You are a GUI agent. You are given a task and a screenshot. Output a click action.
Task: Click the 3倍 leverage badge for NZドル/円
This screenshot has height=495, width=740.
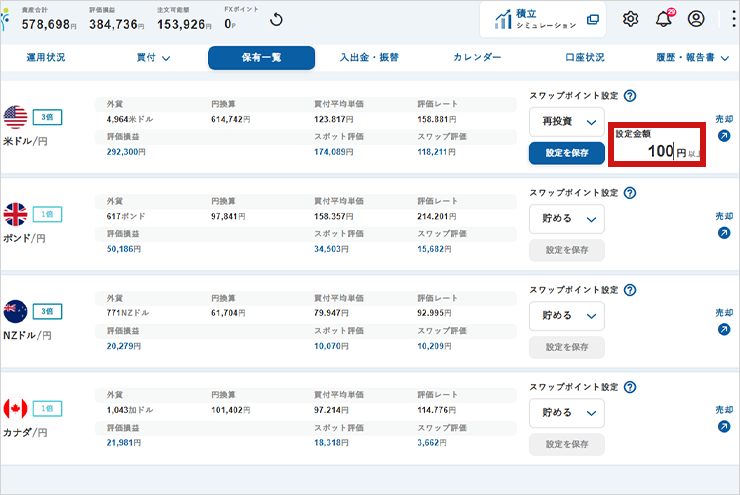tap(47, 311)
